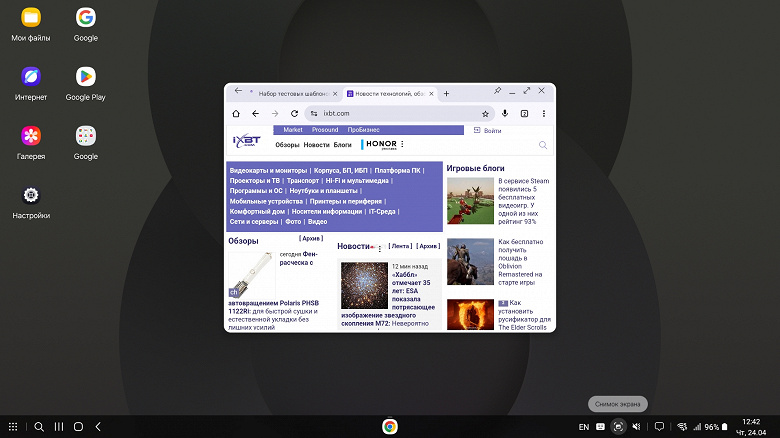Open Мобильные устройства category
The height and width of the screenshot is (438, 780).
click(x=266, y=201)
